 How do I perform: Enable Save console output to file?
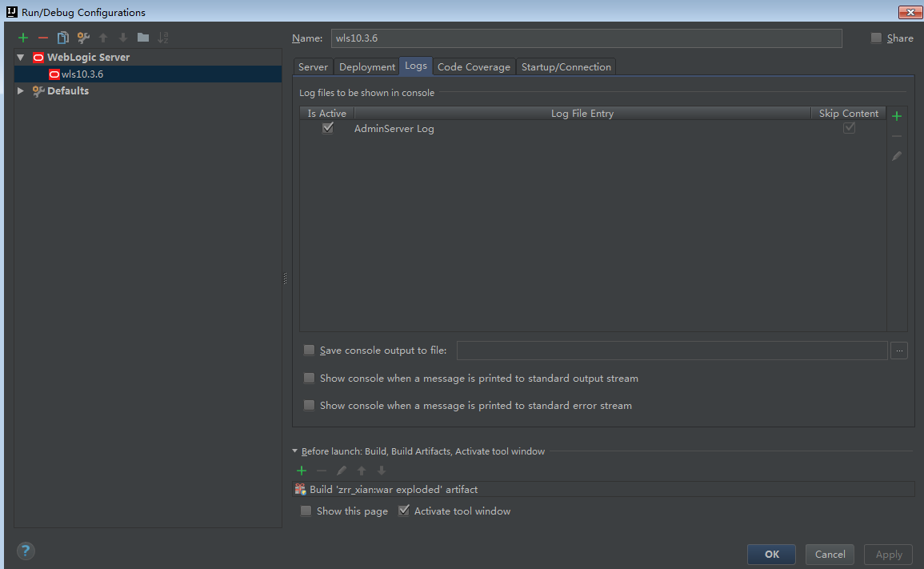click(x=309, y=351)
